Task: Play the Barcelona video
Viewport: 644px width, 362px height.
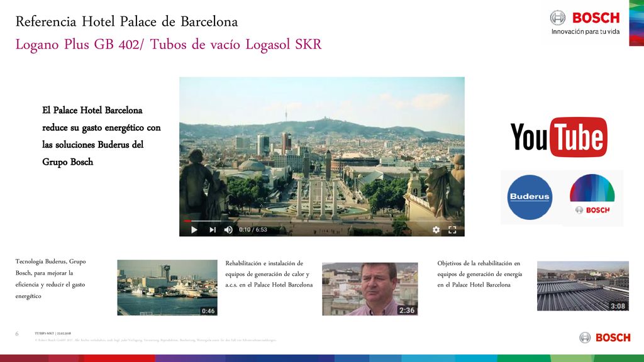Action: pos(194,230)
